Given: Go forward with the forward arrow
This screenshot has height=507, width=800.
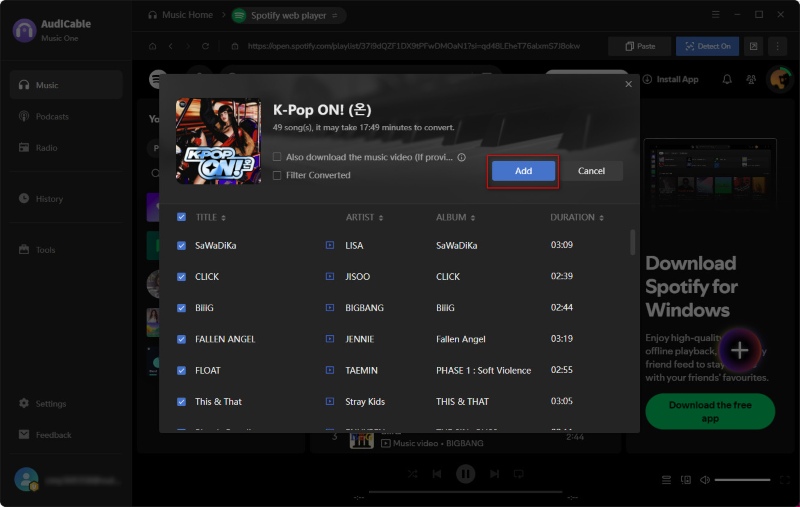Looking at the screenshot, I should (x=188, y=46).
